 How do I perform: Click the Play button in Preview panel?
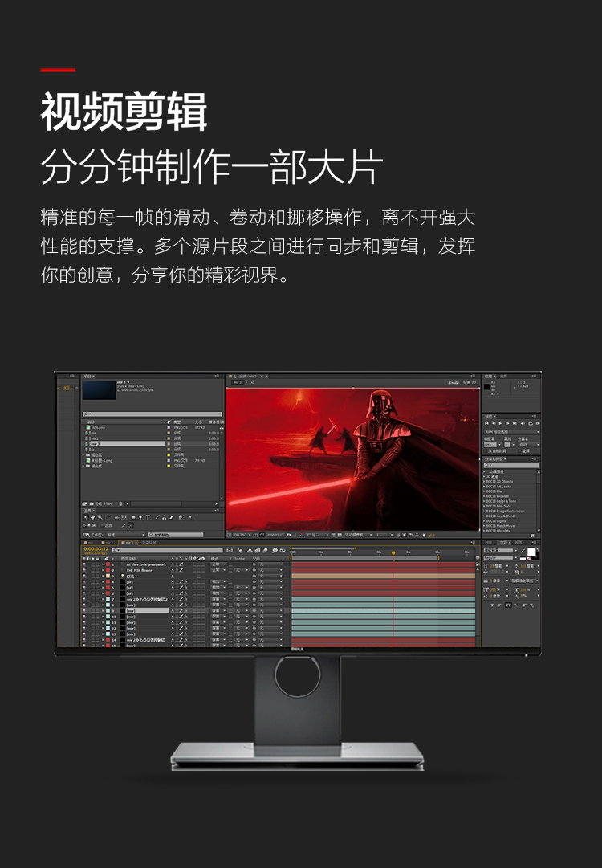tap(500, 423)
